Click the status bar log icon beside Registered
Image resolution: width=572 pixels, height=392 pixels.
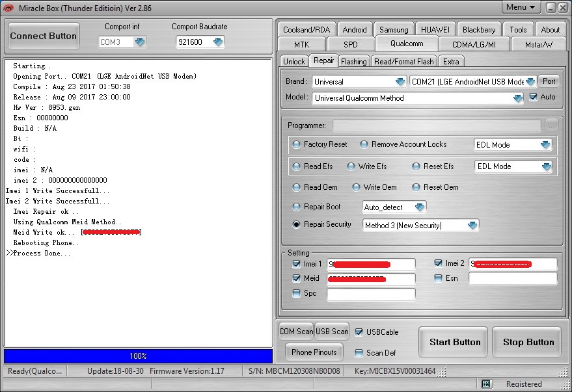(486, 384)
